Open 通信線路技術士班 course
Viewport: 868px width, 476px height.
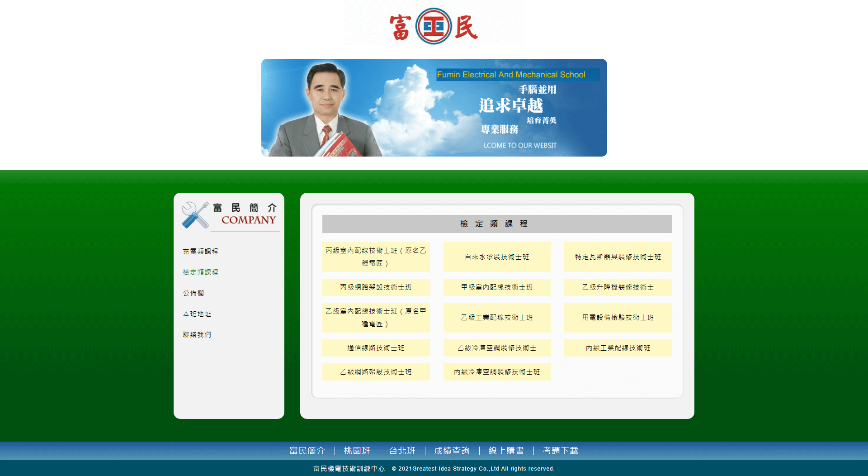[x=376, y=348]
